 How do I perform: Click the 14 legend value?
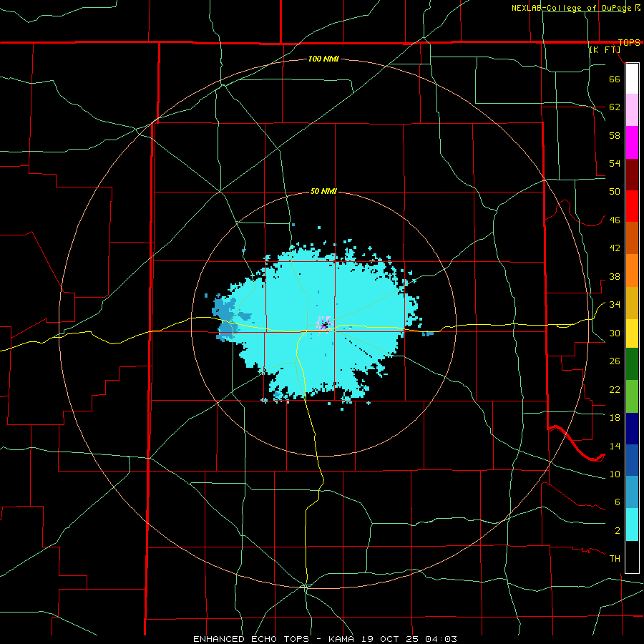tap(615, 446)
